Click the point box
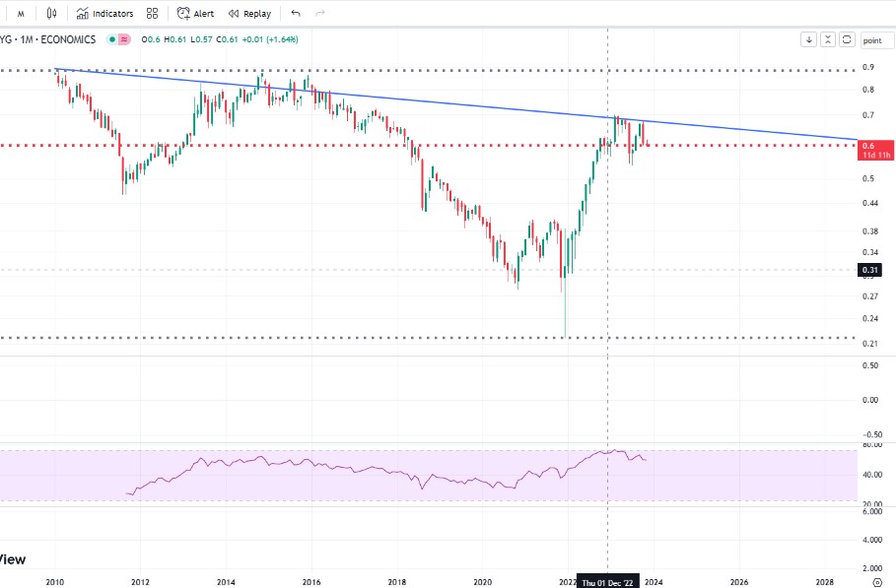Viewport: 896px width, 588px height. click(x=877, y=40)
